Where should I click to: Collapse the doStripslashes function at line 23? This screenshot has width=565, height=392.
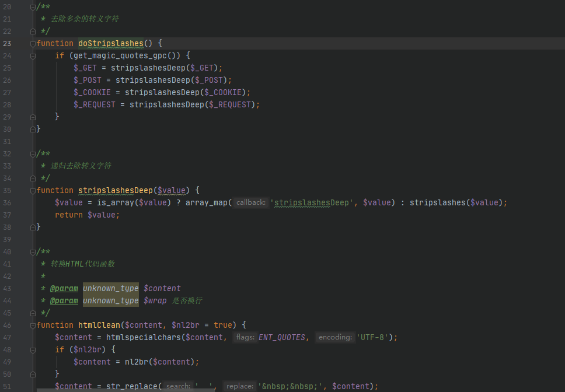coord(33,44)
